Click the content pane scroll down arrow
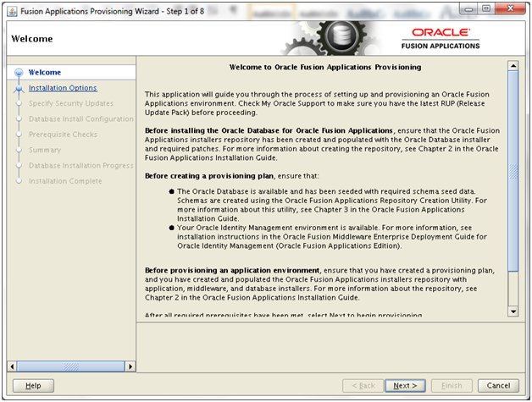The height and width of the screenshot is (402, 532). pos(513,311)
